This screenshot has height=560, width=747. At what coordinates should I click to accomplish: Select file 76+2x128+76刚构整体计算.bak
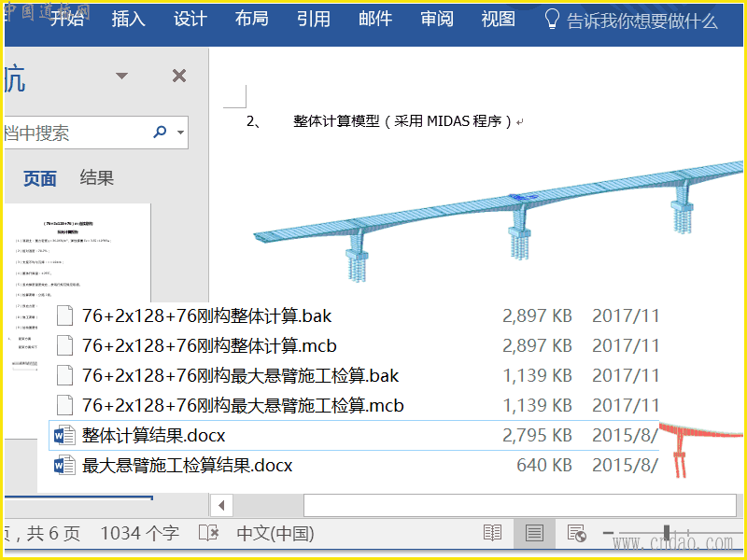(206, 315)
